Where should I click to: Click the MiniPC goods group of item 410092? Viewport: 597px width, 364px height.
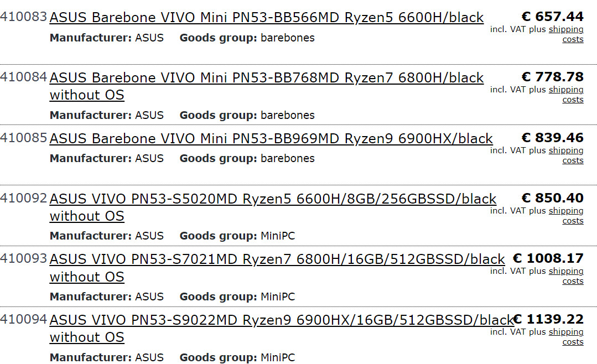pos(280,236)
